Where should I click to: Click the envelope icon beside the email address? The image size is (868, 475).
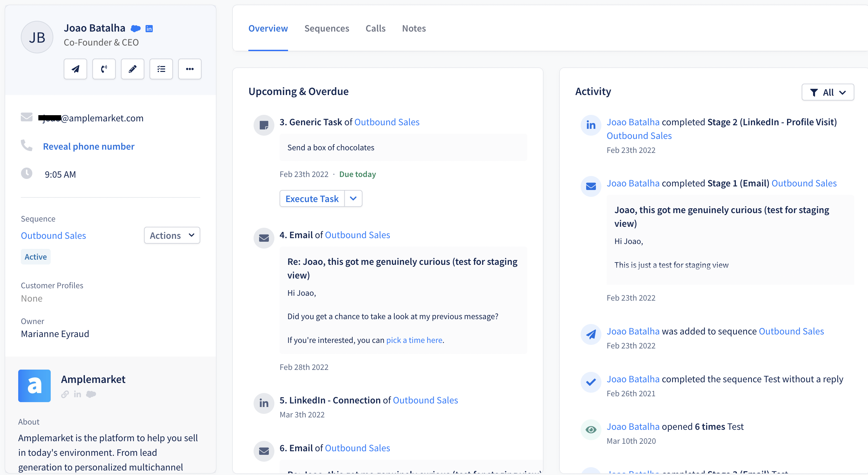tap(27, 117)
